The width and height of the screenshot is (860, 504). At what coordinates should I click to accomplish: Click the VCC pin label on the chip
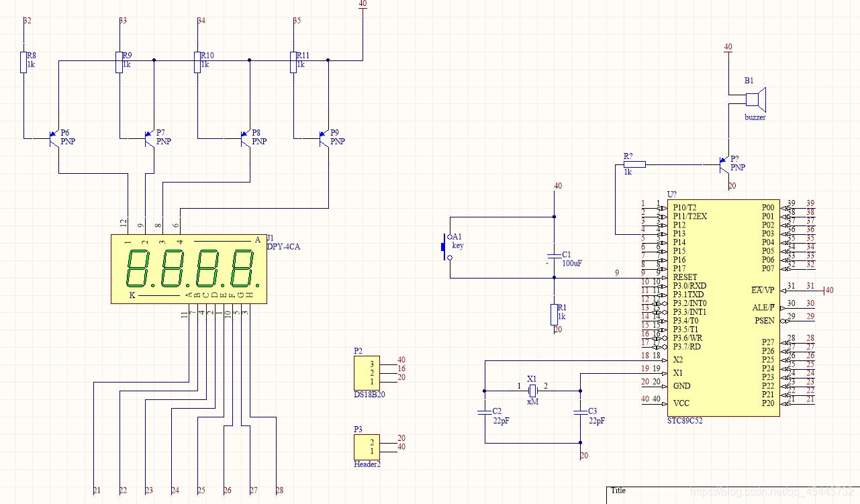coord(681,403)
